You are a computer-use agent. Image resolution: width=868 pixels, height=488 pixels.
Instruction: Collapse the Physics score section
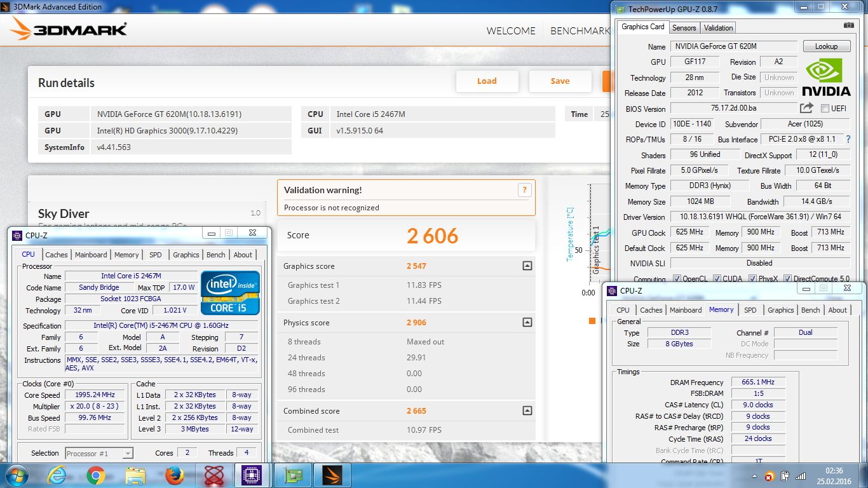[527, 323]
